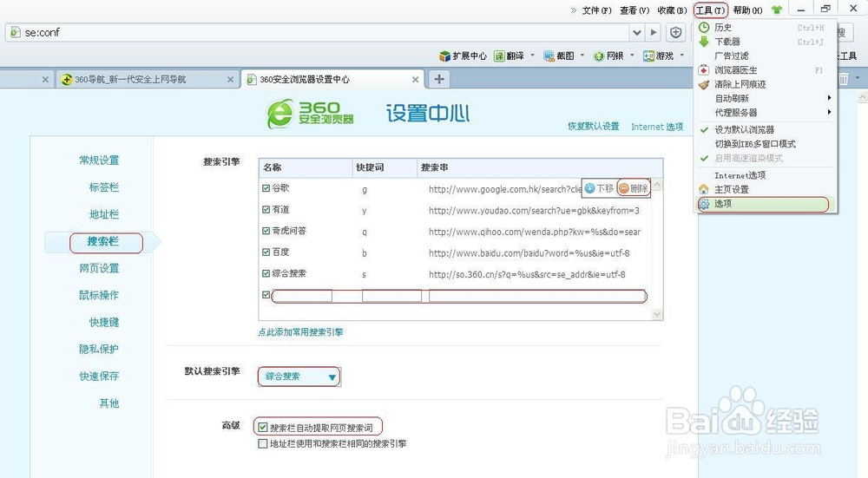Click the Translate toolbar icon
868x478 pixels.
pos(499,56)
